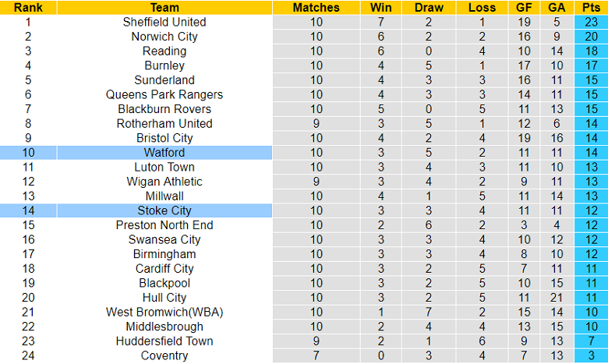This screenshot has height=364, width=608.
Task: Sort by the Pts column header
Action: click(590, 8)
